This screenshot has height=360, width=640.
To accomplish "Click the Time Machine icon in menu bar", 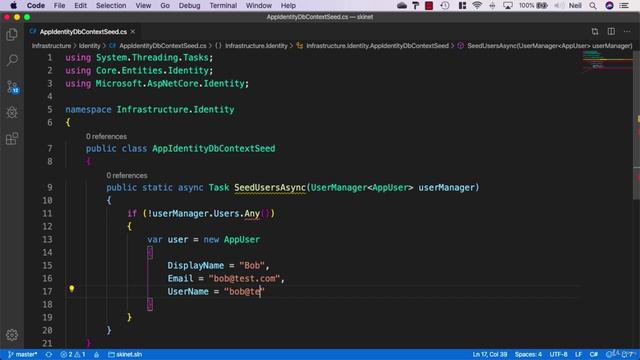I will click(x=445, y=5).
